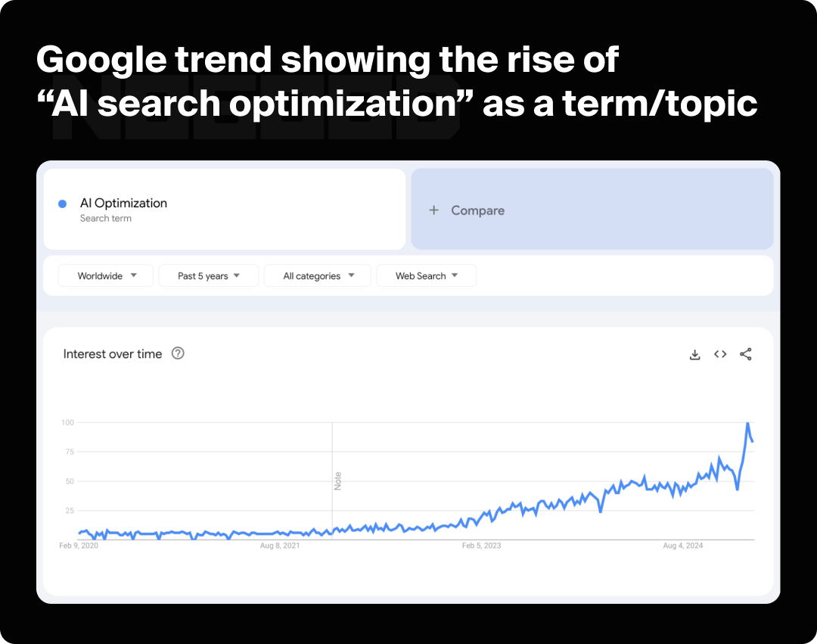Click the download arrow icon above the chart
Viewport: 817px width, 644px height.
(x=694, y=353)
